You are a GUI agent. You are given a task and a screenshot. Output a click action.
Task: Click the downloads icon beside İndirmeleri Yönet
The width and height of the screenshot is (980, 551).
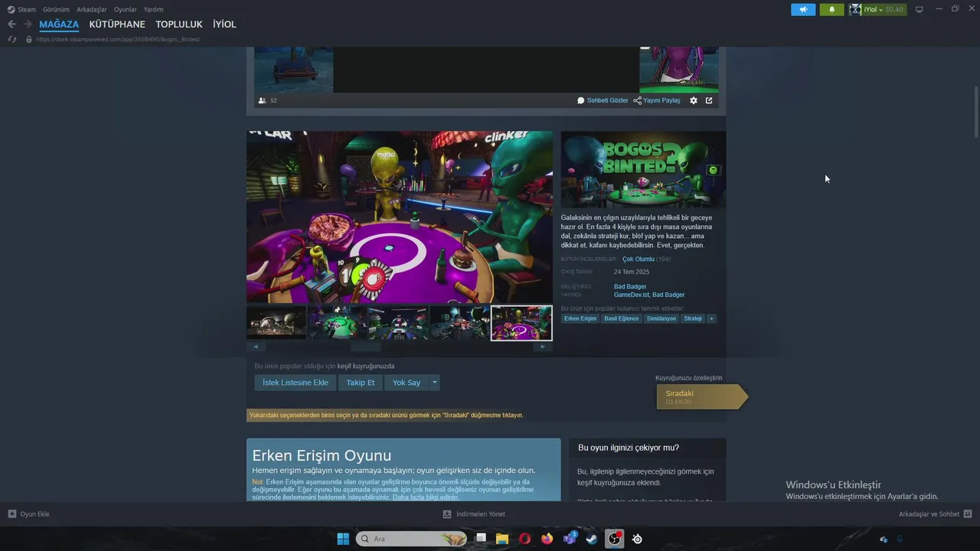(x=447, y=514)
